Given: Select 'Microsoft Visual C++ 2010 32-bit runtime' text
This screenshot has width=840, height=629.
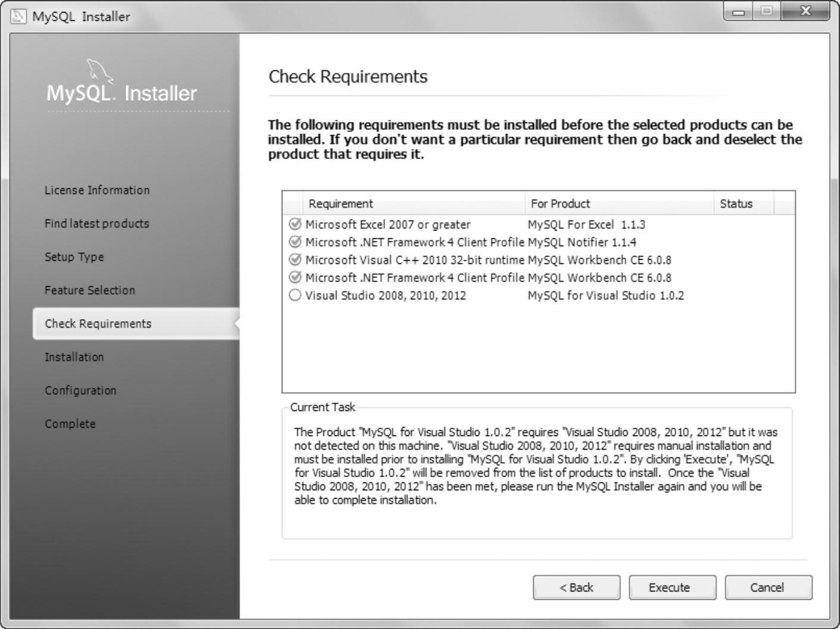Looking at the screenshot, I should [415, 260].
